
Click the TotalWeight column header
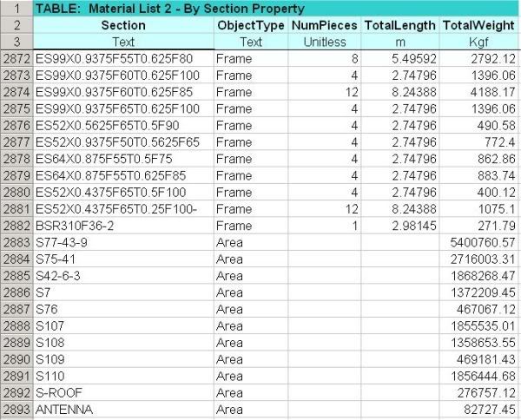478,25
